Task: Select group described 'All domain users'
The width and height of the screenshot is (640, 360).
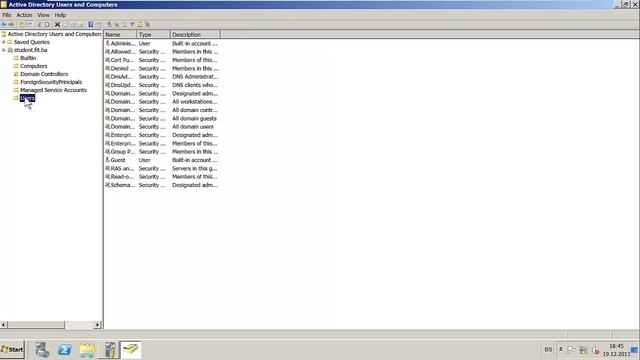Action: (x=162, y=127)
